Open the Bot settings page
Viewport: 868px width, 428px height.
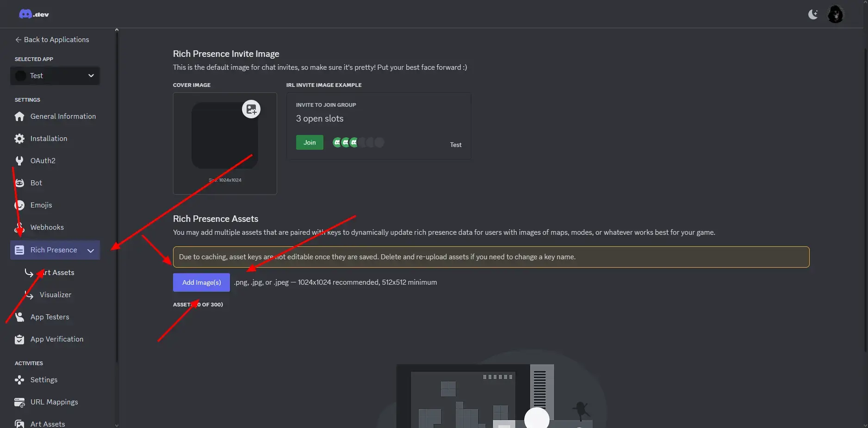tap(36, 183)
